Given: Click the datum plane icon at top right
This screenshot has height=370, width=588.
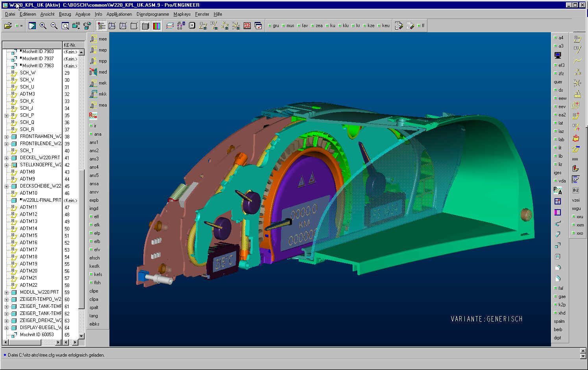Looking at the screenshot, I should 577,39.
